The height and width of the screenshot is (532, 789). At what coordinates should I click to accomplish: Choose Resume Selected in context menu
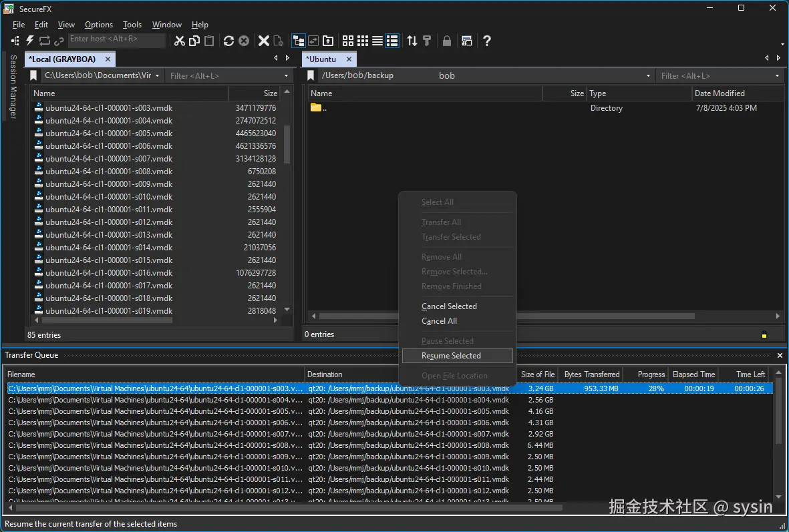tap(451, 356)
